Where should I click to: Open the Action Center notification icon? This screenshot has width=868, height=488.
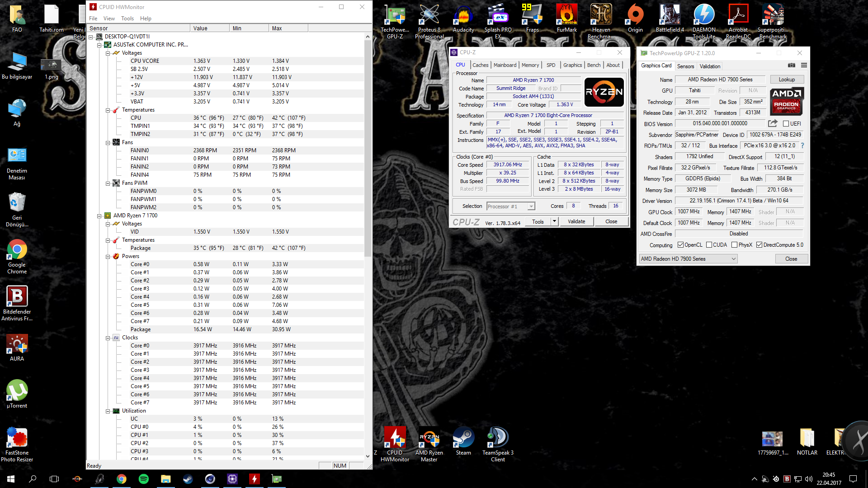[853, 479]
